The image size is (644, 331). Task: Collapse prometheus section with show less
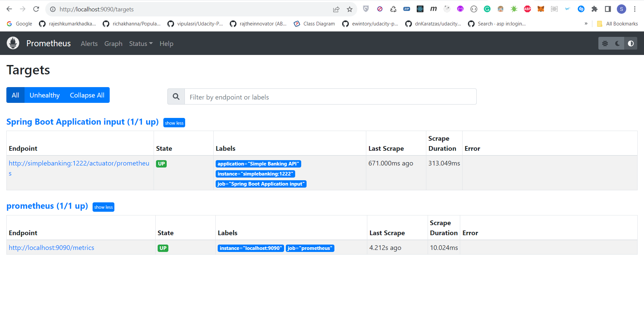point(103,207)
